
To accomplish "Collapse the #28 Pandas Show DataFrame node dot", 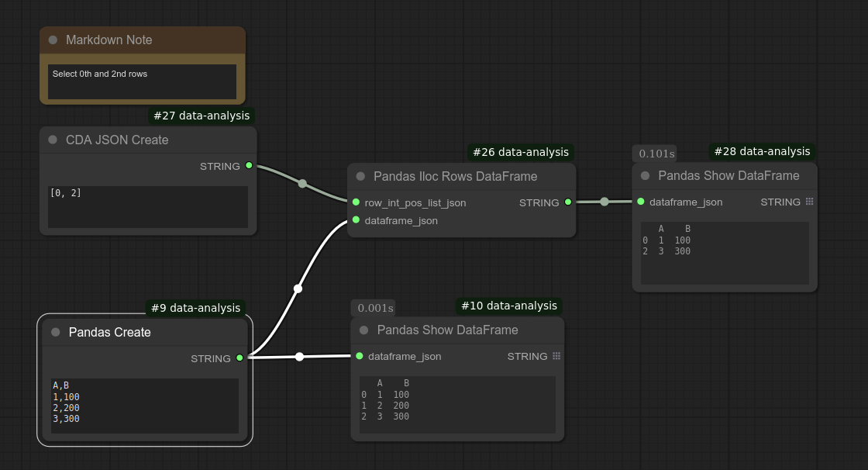I will click(646, 176).
